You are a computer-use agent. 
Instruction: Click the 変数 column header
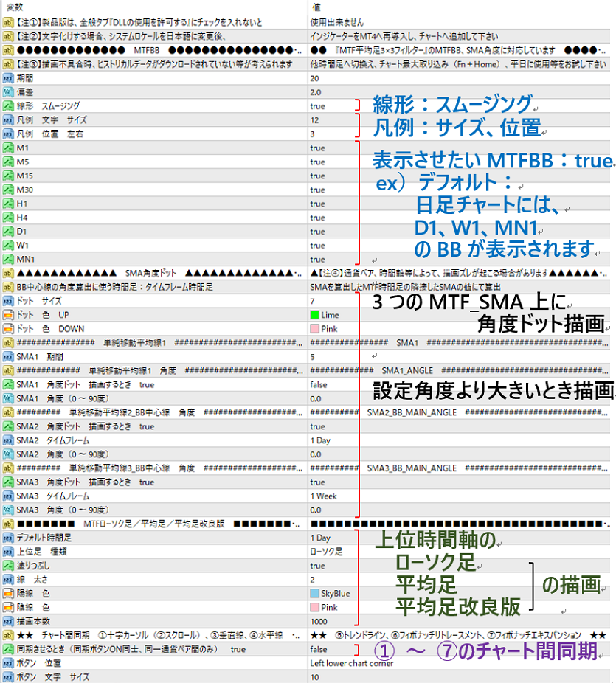click(15, 7)
